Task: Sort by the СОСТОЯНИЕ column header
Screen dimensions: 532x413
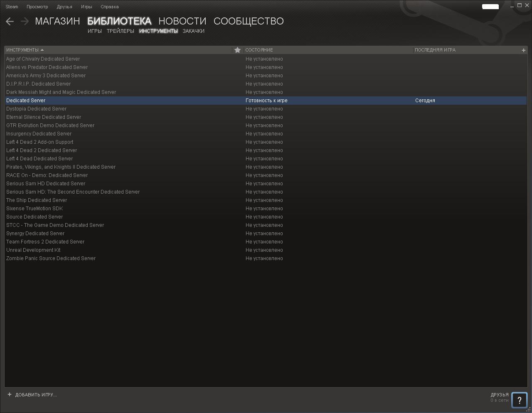Action: pyautogui.click(x=259, y=50)
